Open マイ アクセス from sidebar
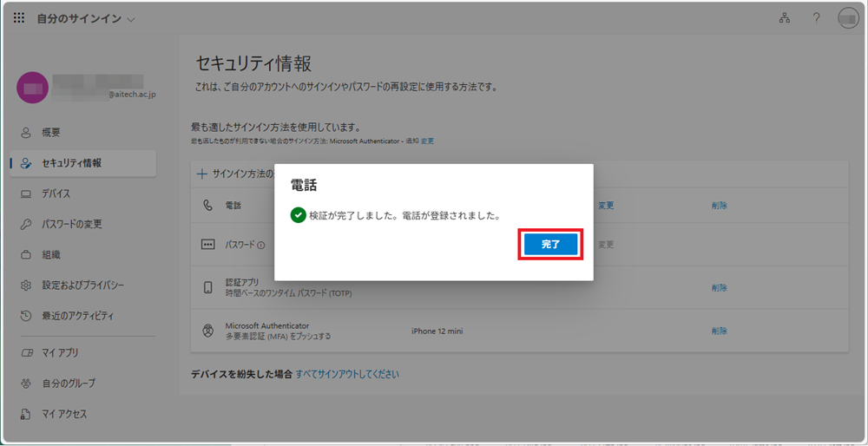Viewport: 868px width, 446px height. pyautogui.click(x=64, y=414)
